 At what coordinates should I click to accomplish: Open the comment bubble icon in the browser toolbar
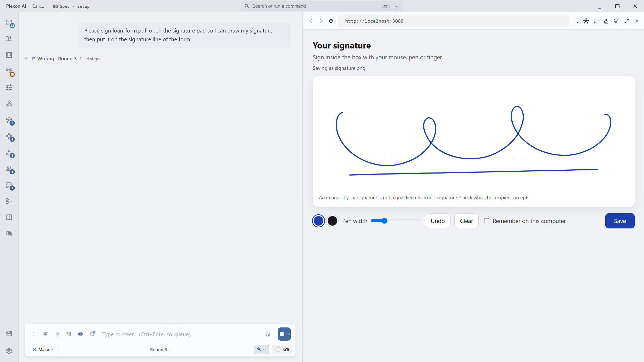point(596,21)
